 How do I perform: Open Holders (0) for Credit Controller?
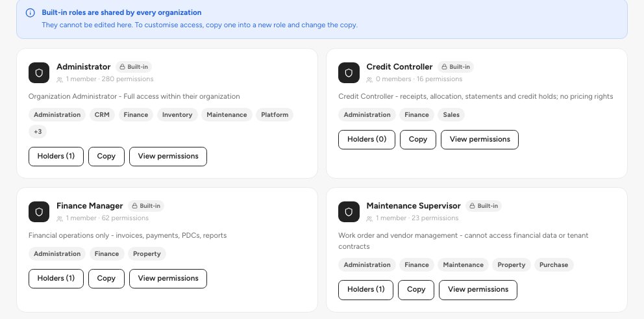(367, 139)
